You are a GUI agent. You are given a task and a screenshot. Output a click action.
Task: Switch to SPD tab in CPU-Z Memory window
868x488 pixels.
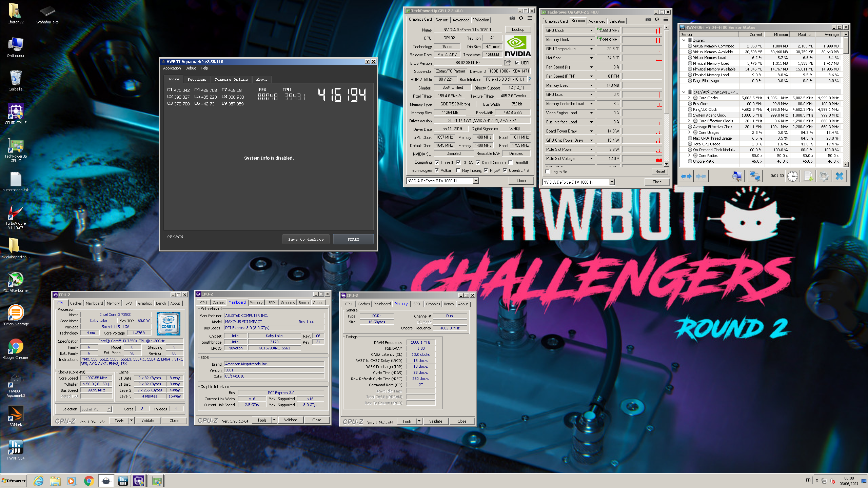pos(416,304)
